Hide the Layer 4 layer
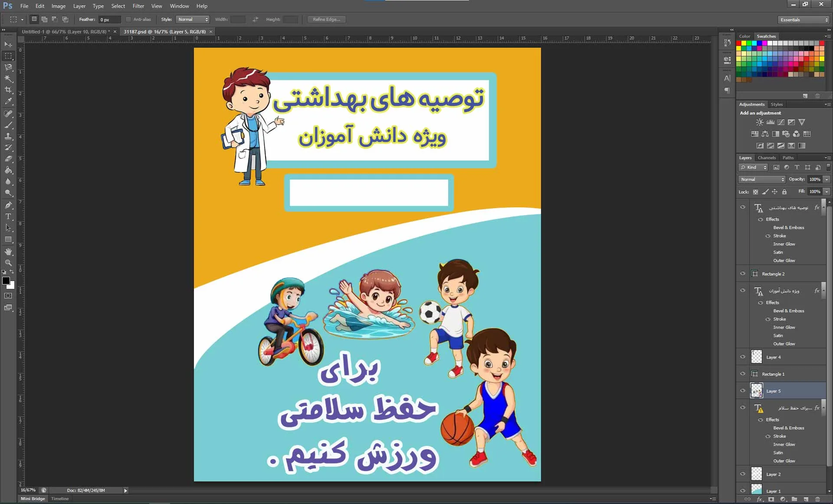The height and width of the screenshot is (504, 833). point(743,357)
